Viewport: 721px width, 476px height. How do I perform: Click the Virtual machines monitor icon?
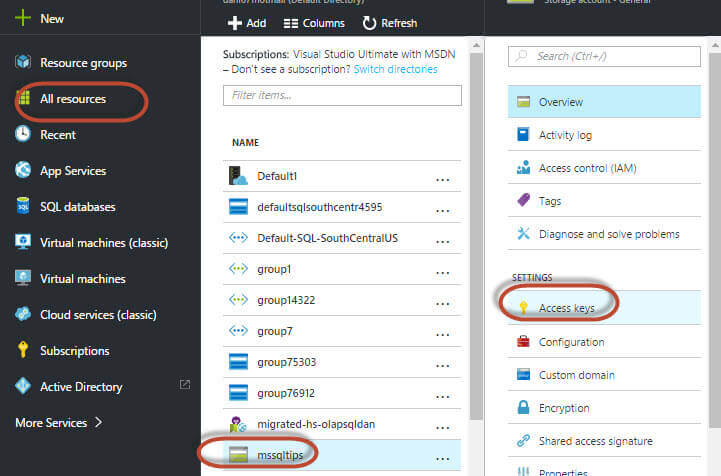23,278
